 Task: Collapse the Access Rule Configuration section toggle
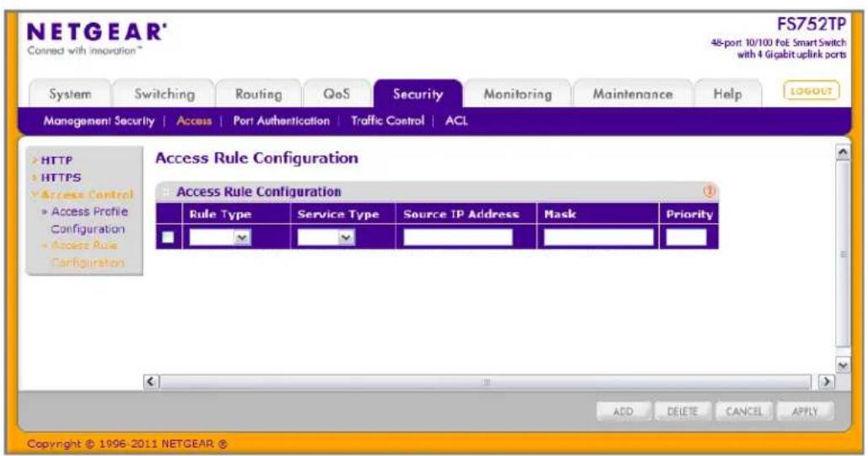[165, 192]
